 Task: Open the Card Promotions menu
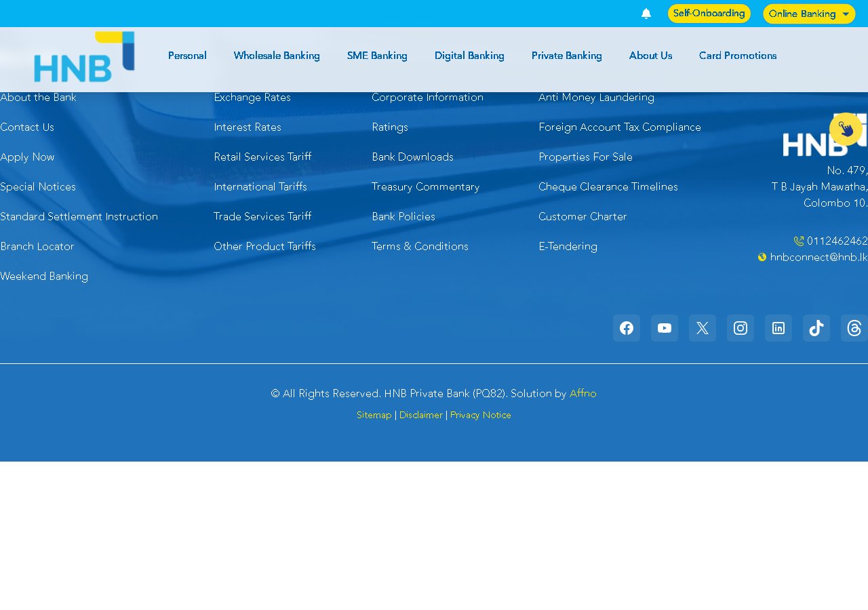pos(738,56)
